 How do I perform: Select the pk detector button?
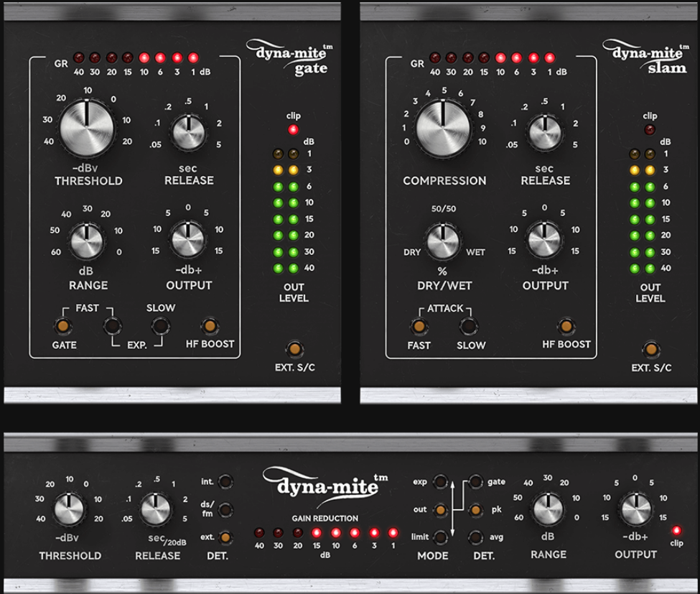tap(476, 509)
